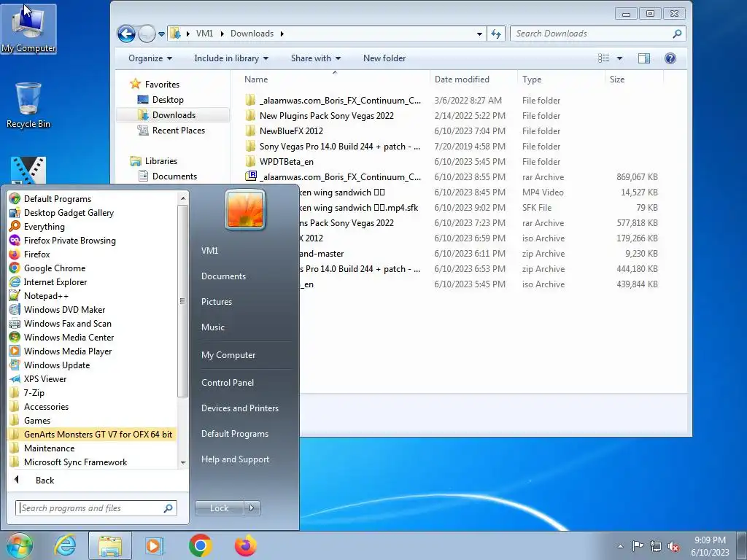Open Google Chrome on the taskbar
747x560 pixels.
200,545
